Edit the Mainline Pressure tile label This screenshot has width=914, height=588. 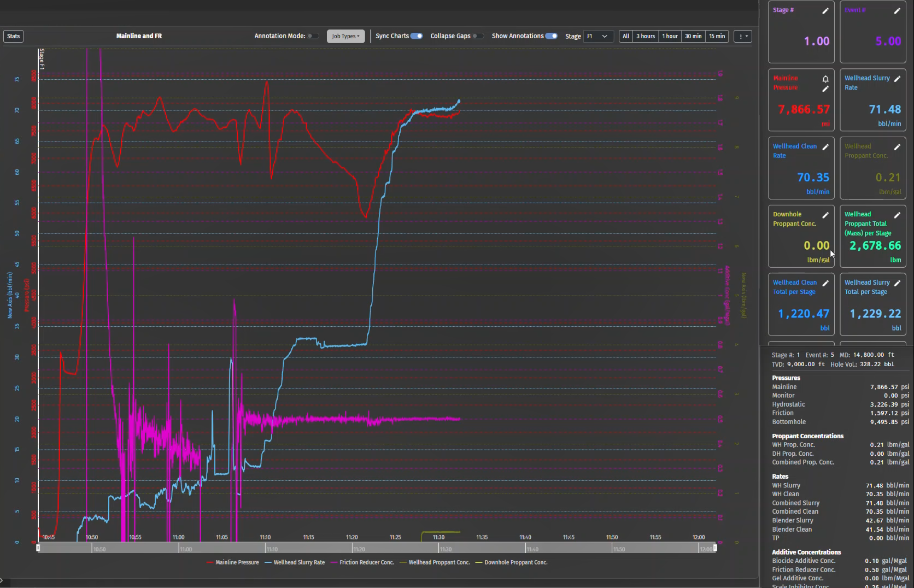coord(825,89)
